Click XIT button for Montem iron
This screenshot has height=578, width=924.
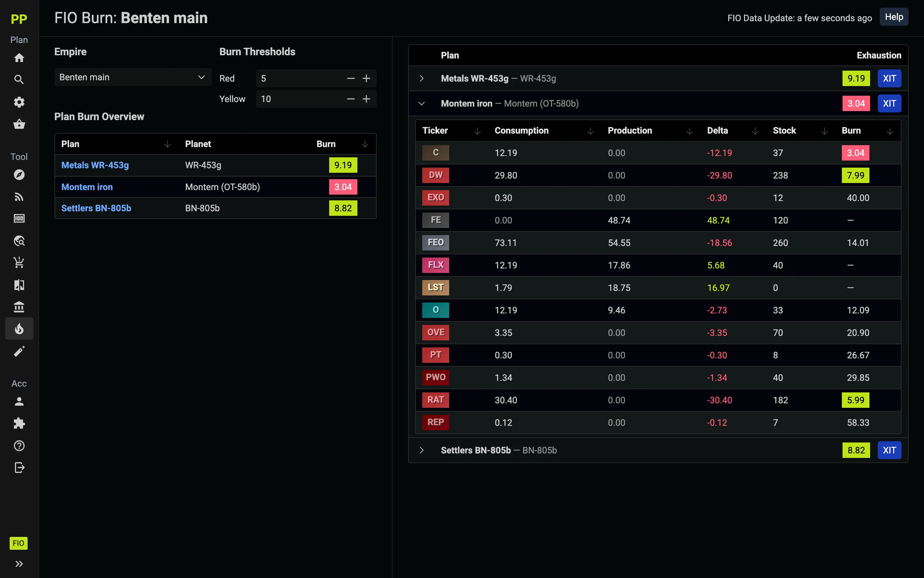[x=889, y=104]
